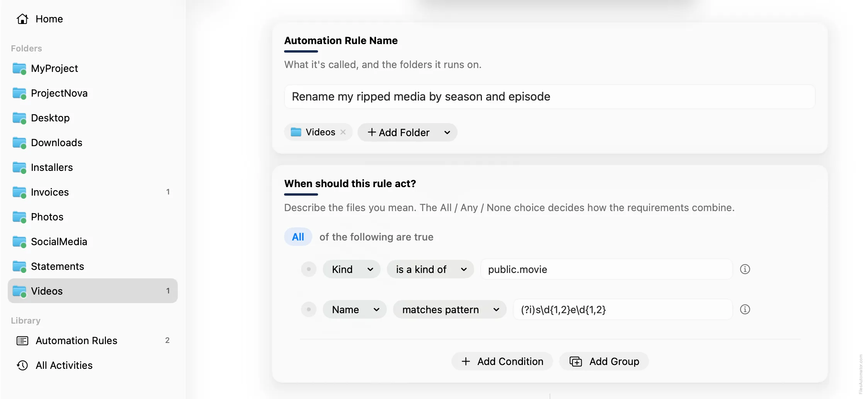Go to Home in the sidebar

point(39,19)
